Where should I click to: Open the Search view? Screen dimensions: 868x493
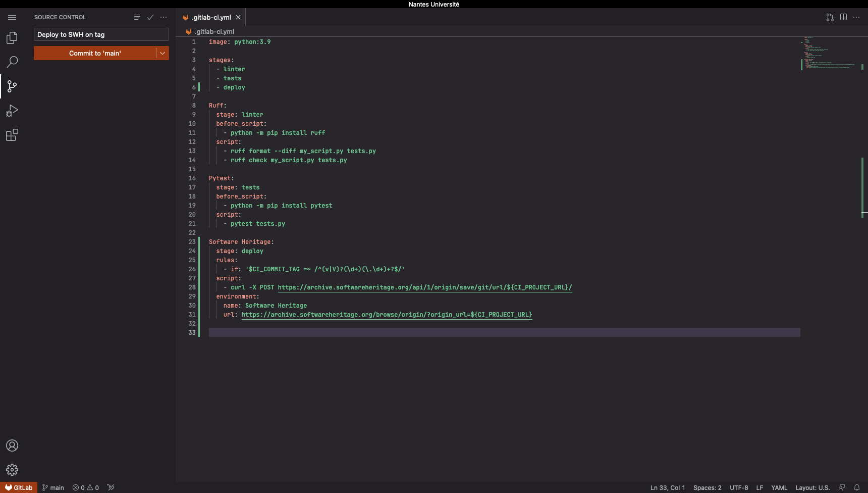12,62
